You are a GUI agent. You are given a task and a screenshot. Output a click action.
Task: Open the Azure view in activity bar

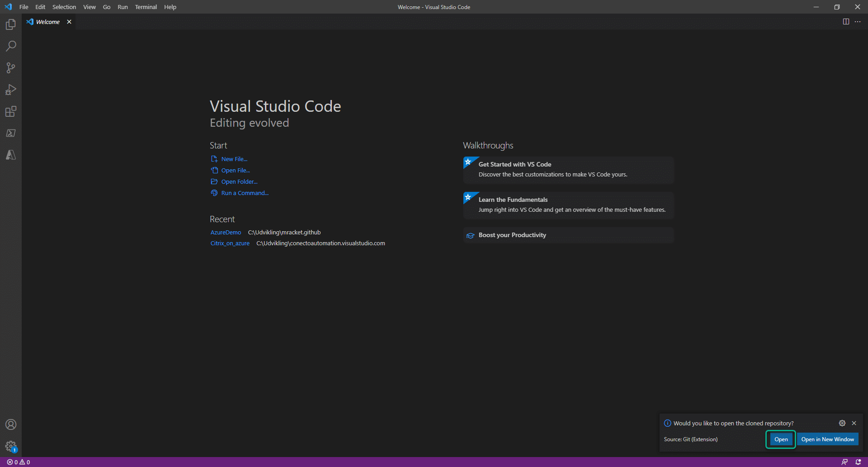coord(11,155)
